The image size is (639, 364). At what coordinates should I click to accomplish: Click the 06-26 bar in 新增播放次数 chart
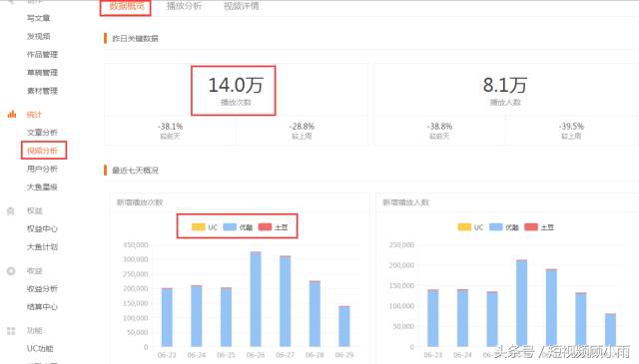[256, 299]
